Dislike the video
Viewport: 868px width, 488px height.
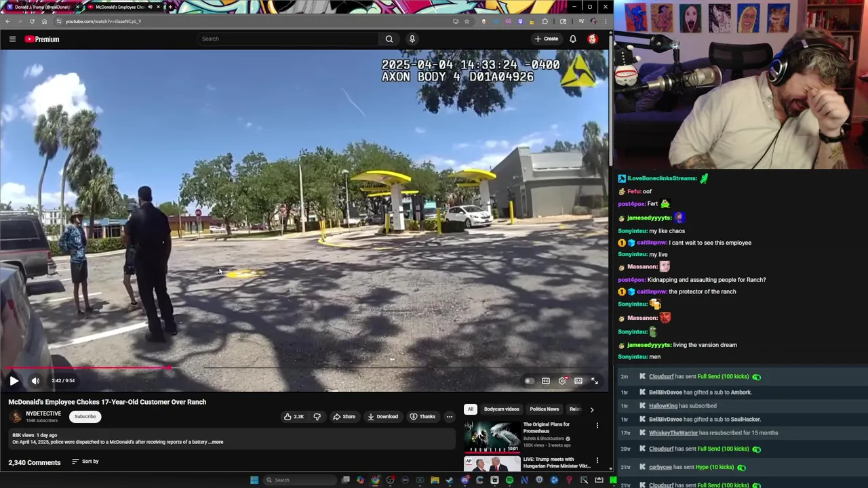point(317,417)
